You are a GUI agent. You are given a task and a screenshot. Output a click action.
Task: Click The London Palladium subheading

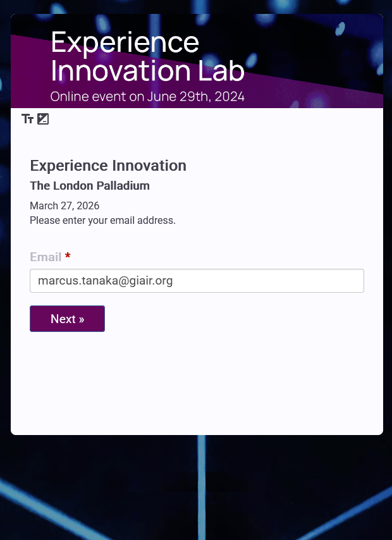[x=90, y=186]
